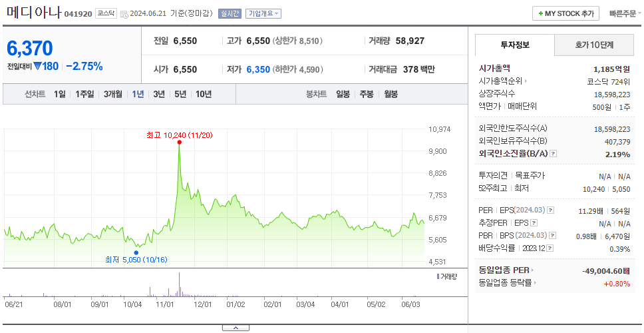The width and height of the screenshot is (644, 333).
Task: Switch to 월봉 candlestick chart
Action: pyautogui.click(x=391, y=94)
